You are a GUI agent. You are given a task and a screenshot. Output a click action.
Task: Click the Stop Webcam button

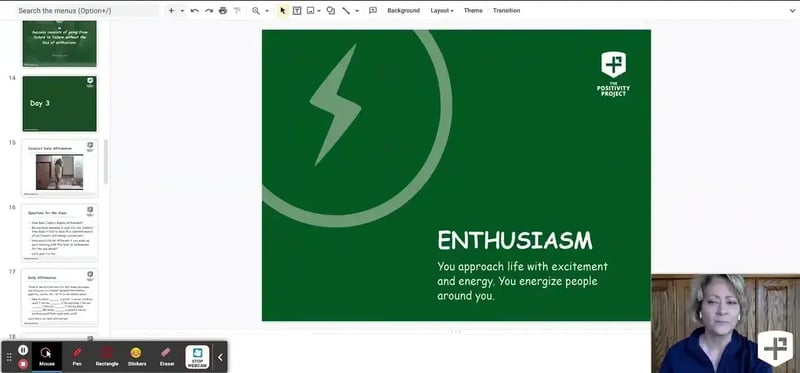pyautogui.click(x=197, y=357)
